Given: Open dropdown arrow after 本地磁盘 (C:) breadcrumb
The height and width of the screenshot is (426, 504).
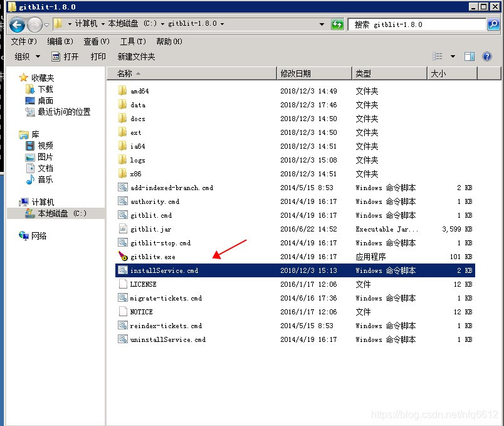Looking at the screenshot, I should 162,24.
